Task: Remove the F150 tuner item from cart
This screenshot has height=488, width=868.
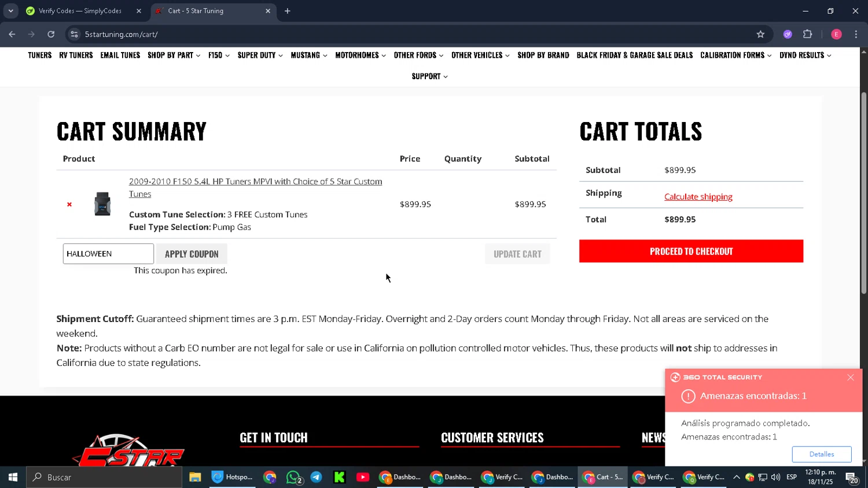Action: click(69, 204)
